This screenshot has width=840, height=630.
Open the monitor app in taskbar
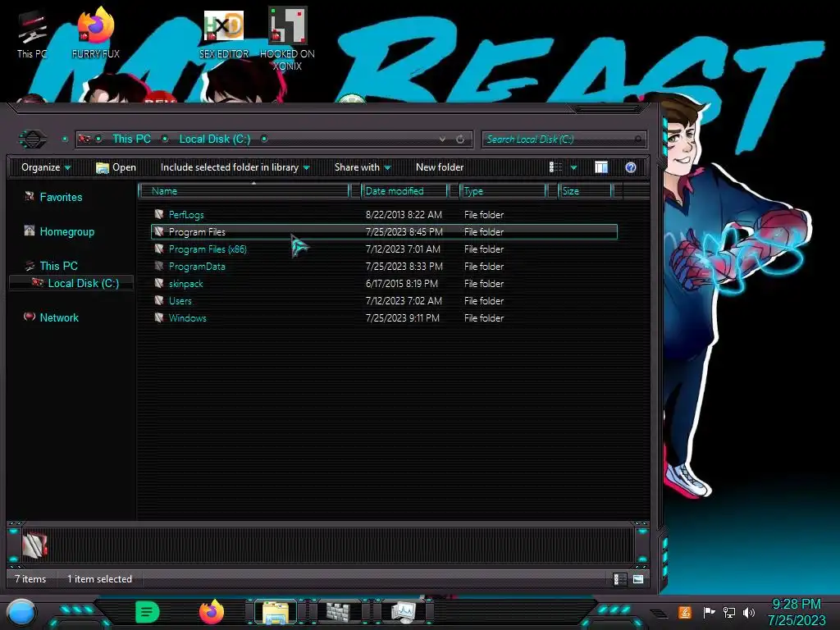point(403,612)
